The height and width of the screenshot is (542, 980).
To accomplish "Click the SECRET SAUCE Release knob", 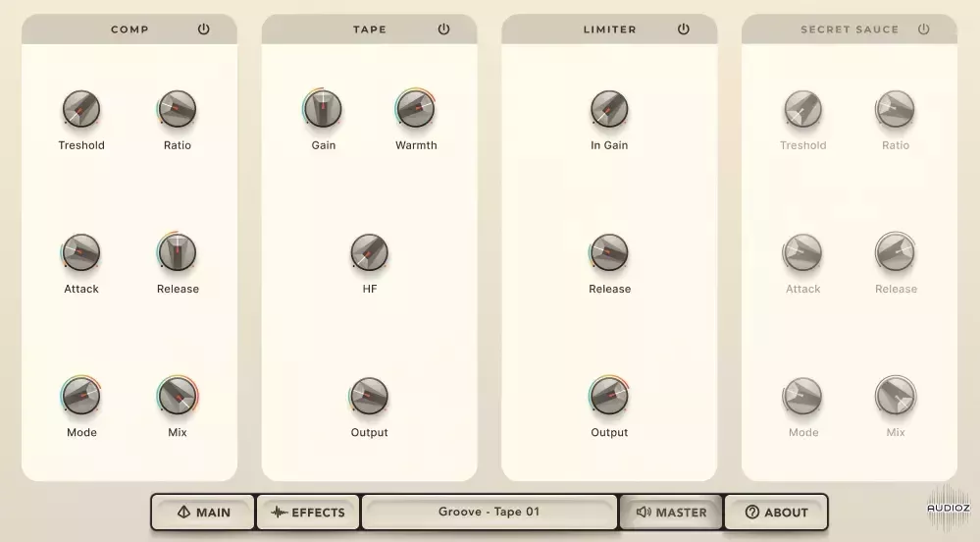I will pyautogui.click(x=895, y=252).
